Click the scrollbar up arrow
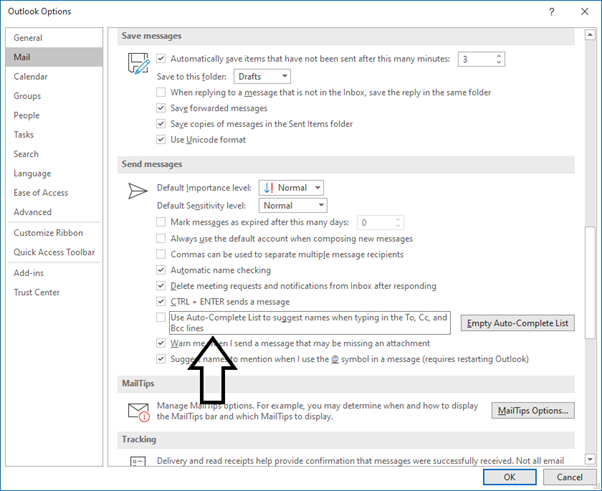 pos(590,35)
